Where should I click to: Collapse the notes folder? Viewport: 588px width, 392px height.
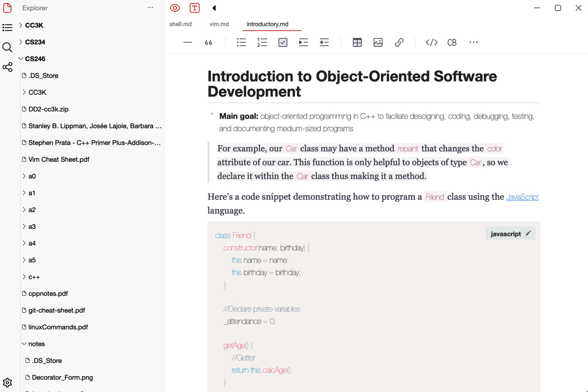click(x=24, y=344)
